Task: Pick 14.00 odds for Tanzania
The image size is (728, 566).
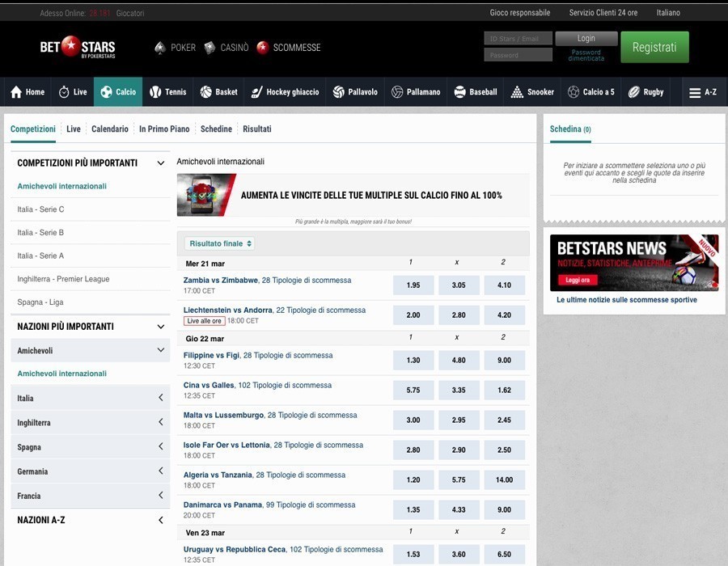Action: 504,479
